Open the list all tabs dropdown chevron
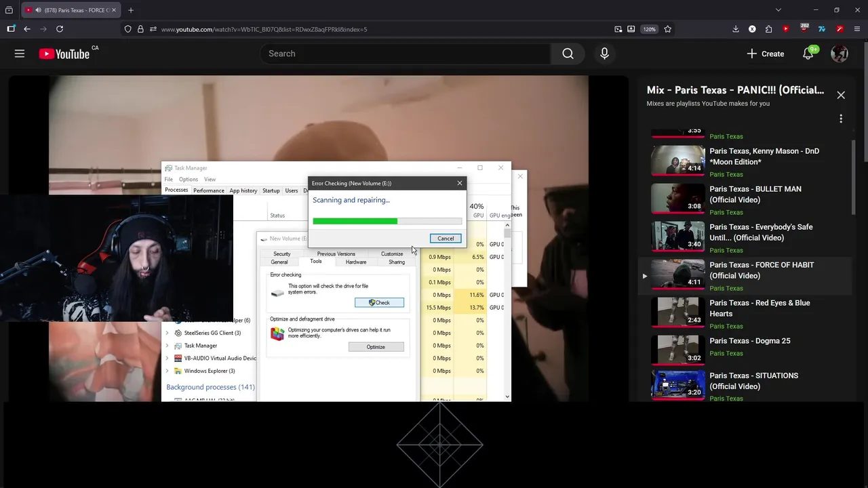Image resolution: width=868 pixels, height=488 pixels. click(x=778, y=10)
